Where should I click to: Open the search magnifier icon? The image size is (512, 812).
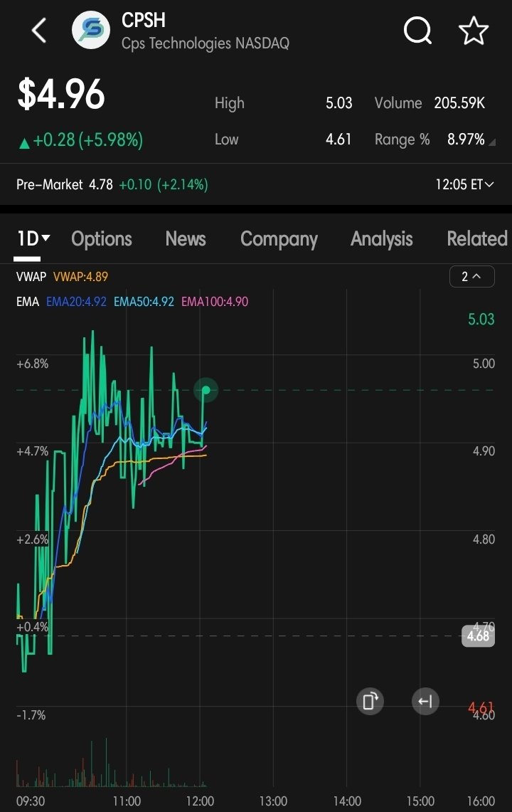417,31
